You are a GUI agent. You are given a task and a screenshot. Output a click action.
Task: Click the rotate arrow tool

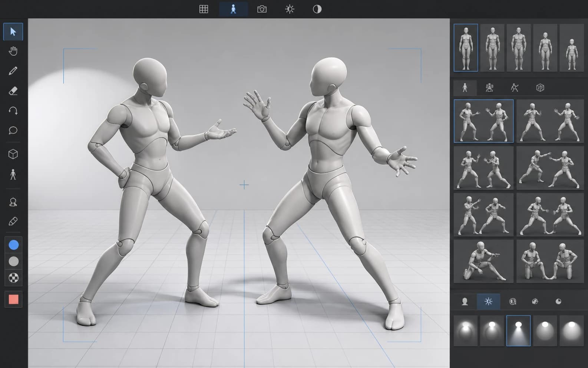(x=13, y=111)
